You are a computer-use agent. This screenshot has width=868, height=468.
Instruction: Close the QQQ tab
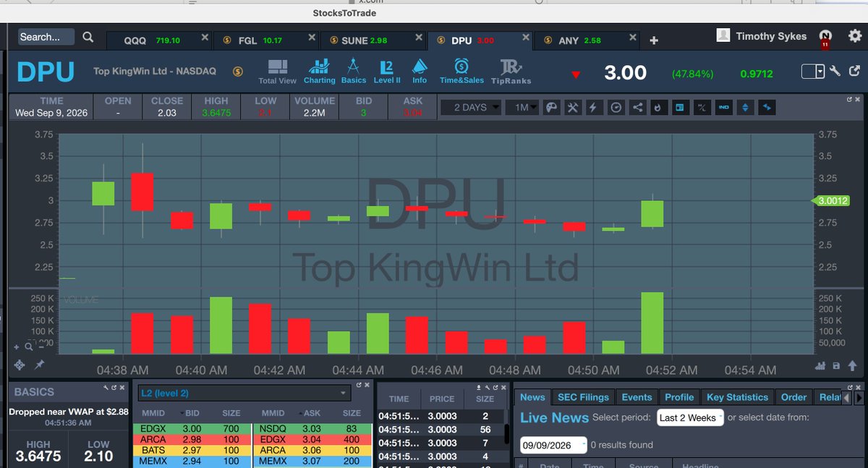tap(205, 38)
